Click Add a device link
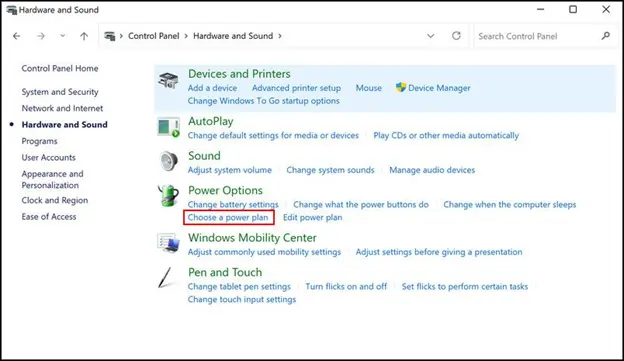The height and width of the screenshot is (361, 624). (x=212, y=88)
